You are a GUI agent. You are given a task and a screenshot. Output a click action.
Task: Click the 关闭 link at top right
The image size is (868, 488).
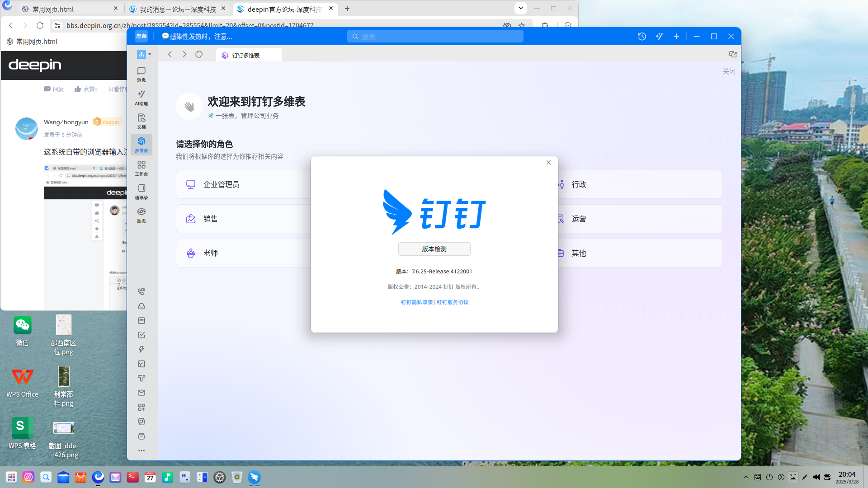pos(729,71)
